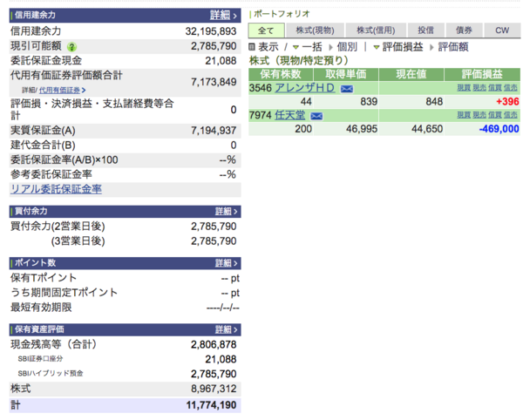Image resolution: width=523 pixels, height=420 pixels.
Task: Open the アレンザHD stock page link
Action: pyautogui.click(x=305, y=88)
